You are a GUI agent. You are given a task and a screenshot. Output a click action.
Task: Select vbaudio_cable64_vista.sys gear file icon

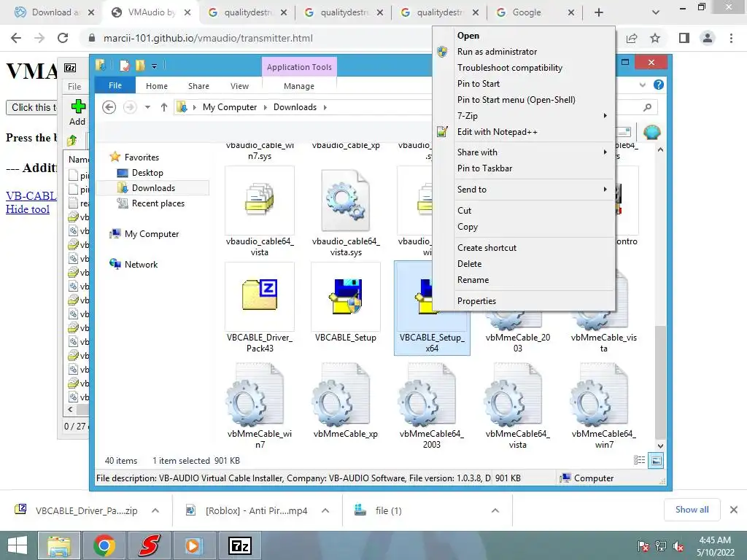click(x=346, y=201)
